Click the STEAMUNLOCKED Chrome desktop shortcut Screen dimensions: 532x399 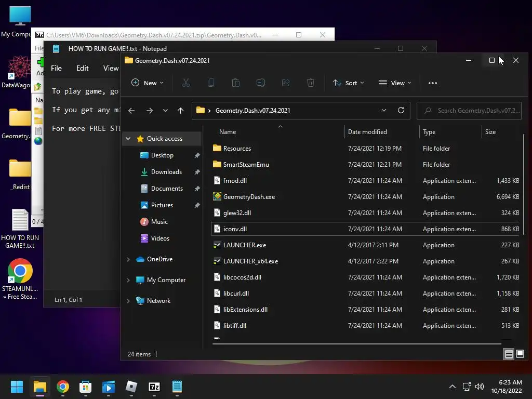(x=20, y=279)
